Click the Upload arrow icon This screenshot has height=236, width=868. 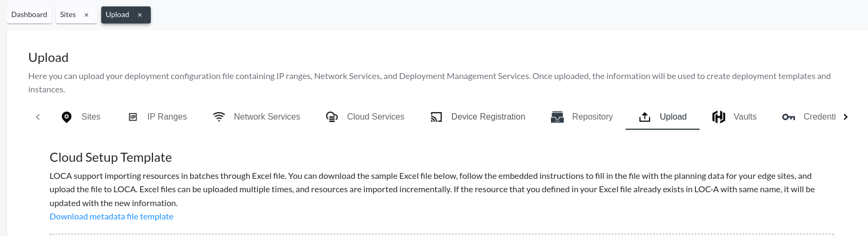[x=645, y=117]
